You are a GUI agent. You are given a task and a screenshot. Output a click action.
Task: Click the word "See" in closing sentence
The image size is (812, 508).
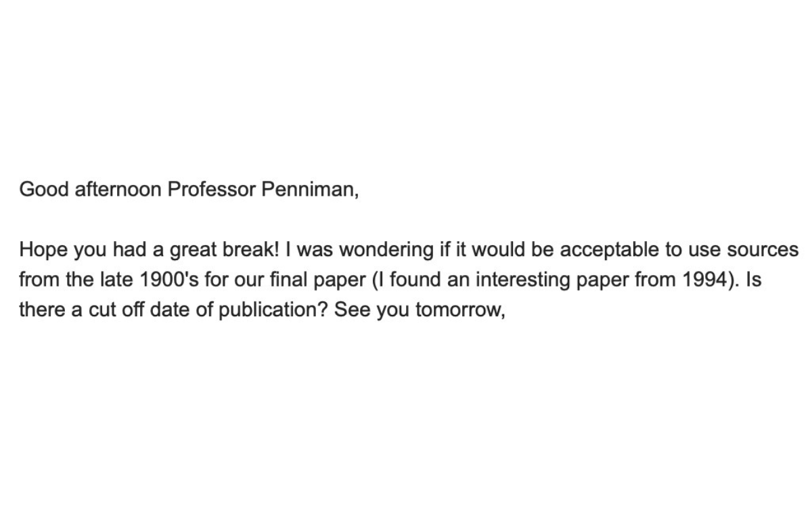click(x=351, y=310)
